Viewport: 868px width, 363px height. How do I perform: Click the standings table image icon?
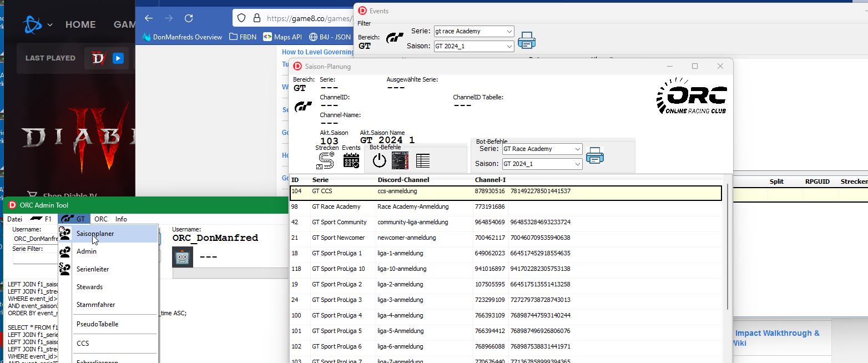pyautogui.click(x=400, y=161)
